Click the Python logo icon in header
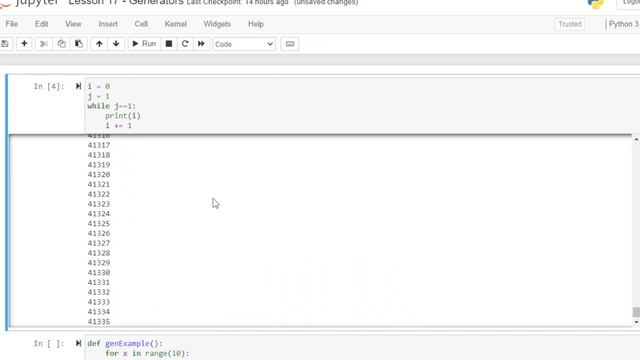The width and height of the screenshot is (640, 360). click(596, 4)
